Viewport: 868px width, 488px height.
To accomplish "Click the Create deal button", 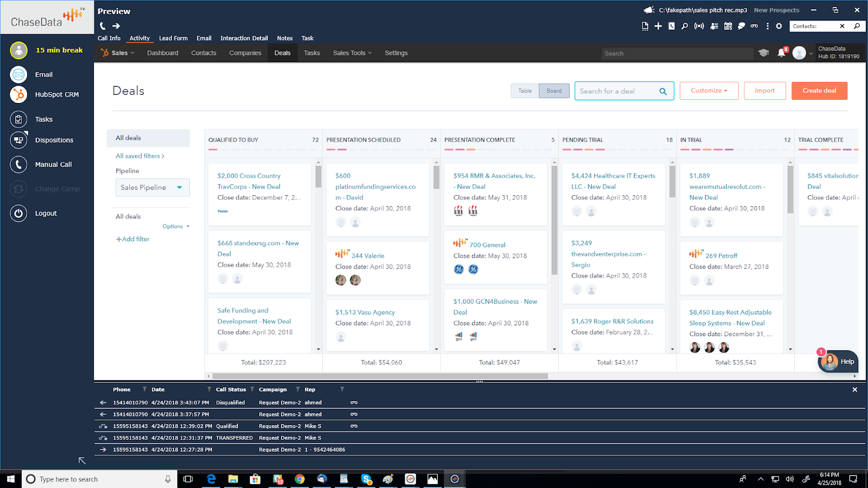I will pos(819,91).
